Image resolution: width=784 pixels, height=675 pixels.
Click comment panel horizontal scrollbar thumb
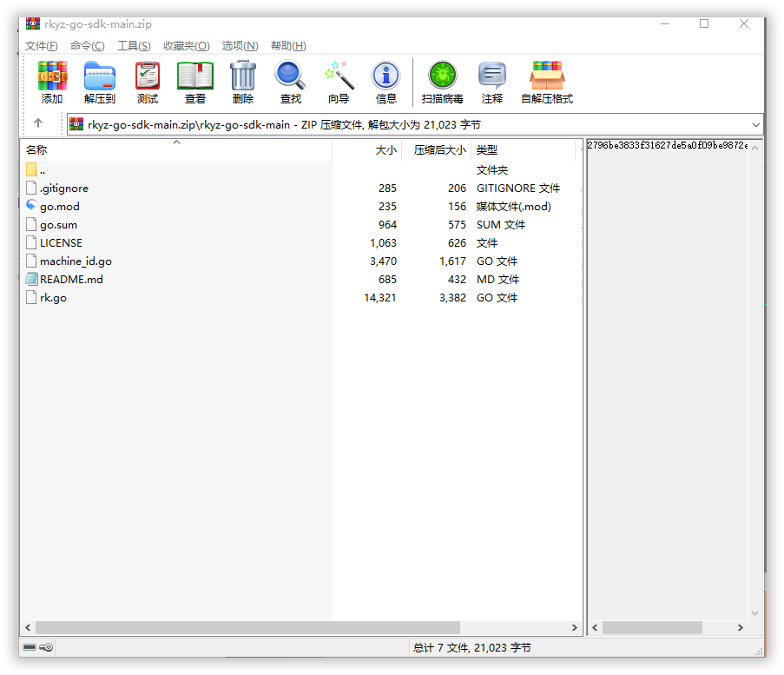tap(652, 627)
